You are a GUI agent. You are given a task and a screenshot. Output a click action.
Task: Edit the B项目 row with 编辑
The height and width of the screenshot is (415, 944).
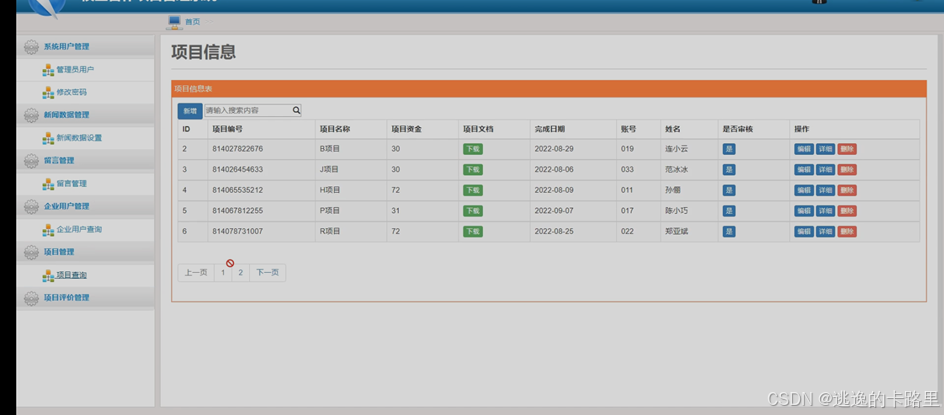(804, 149)
